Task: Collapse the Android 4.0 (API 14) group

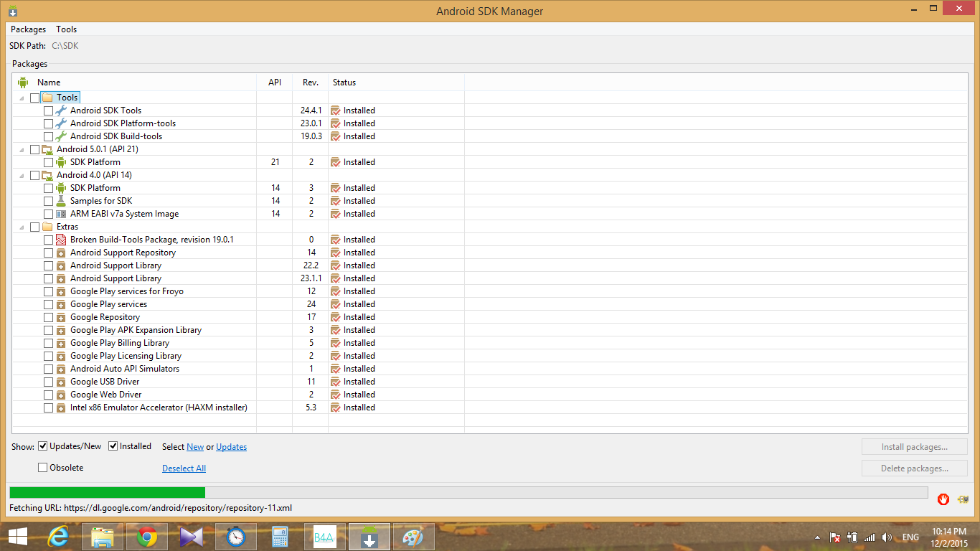Action: pyautogui.click(x=22, y=175)
